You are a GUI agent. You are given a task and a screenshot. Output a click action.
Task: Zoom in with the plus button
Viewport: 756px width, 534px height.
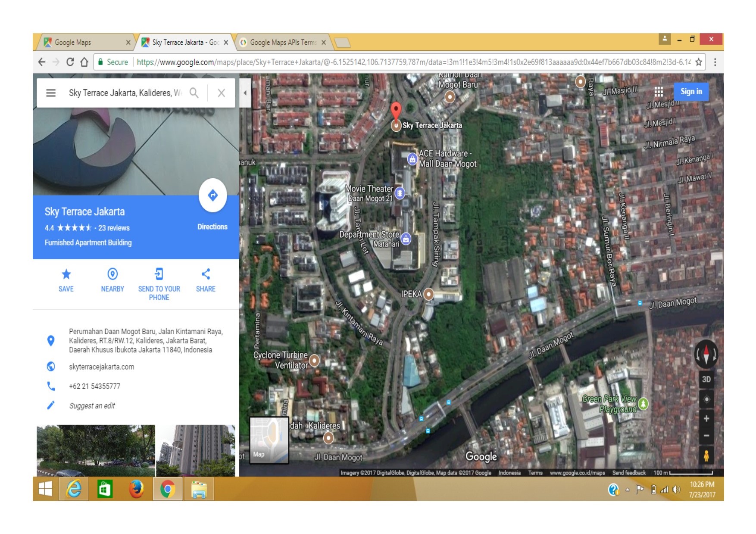click(x=706, y=419)
